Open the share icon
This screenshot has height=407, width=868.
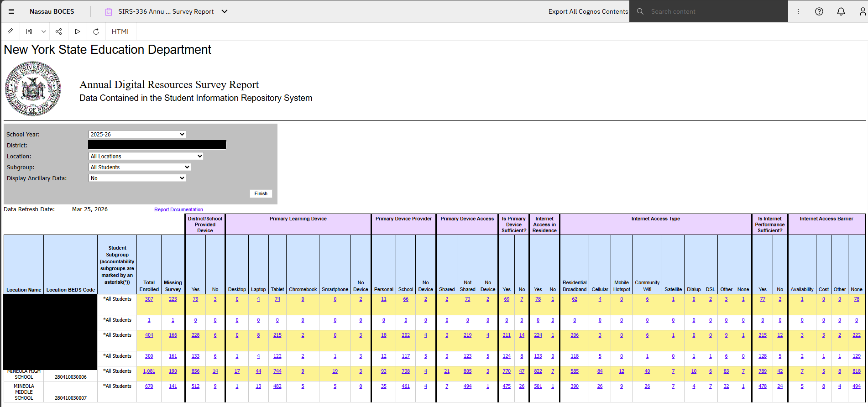pos(59,31)
